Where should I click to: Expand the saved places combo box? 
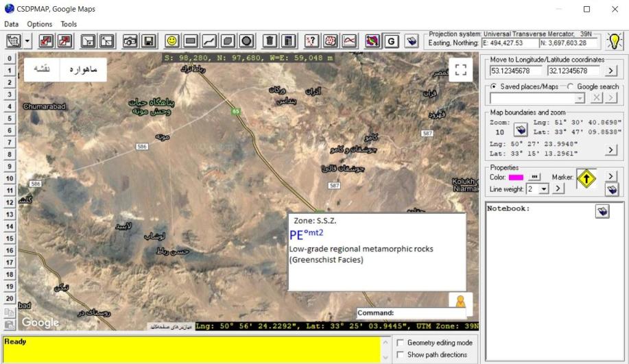tap(579, 98)
